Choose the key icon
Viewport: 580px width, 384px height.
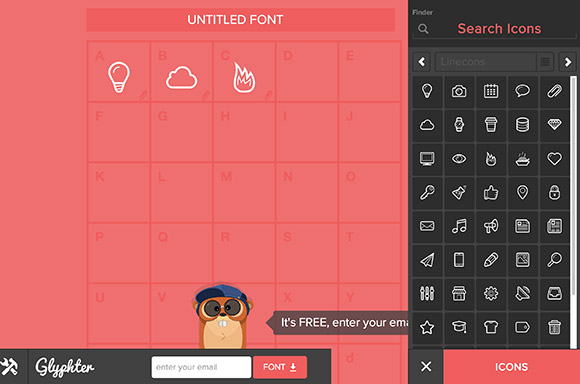pos(427,193)
